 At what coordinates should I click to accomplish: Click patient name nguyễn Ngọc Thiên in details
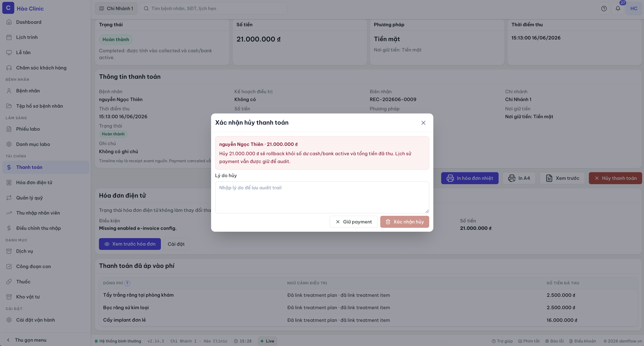(120, 99)
